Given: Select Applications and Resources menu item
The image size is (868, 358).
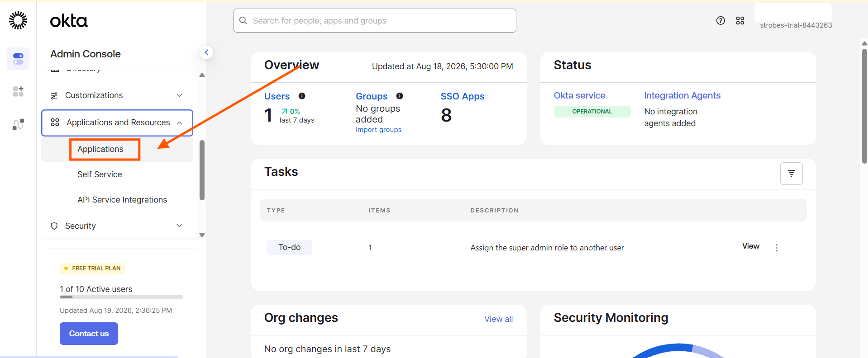Looking at the screenshot, I should [x=117, y=122].
